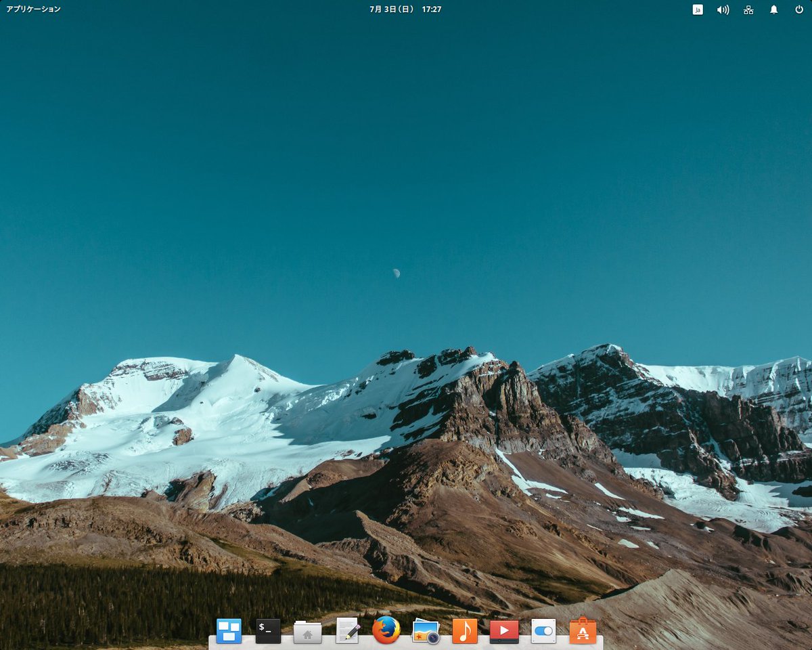Open the Files application

pyautogui.click(x=308, y=630)
